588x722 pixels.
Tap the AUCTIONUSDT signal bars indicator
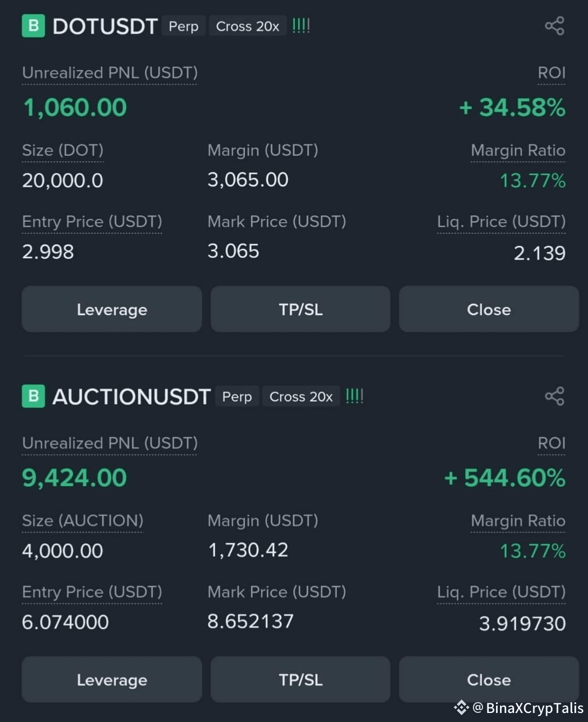pos(354,396)
